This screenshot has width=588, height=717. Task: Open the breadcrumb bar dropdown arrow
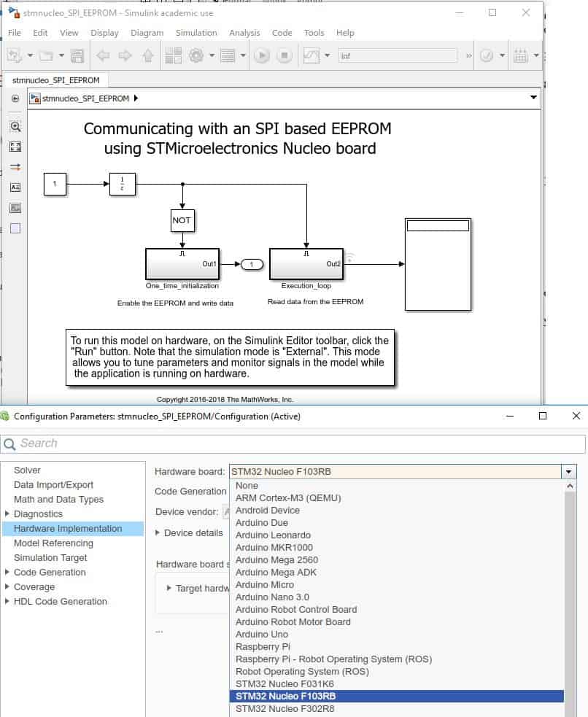click(x=533, y=98)
